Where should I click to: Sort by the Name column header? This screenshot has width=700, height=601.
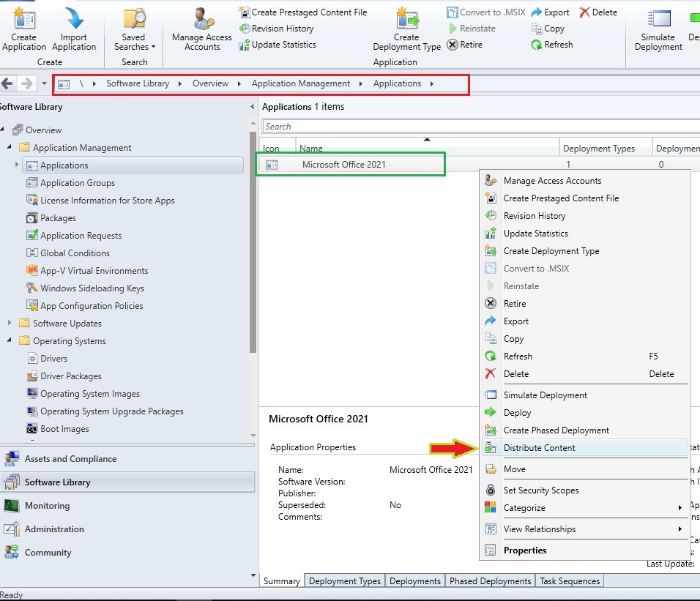pos(427,148)
